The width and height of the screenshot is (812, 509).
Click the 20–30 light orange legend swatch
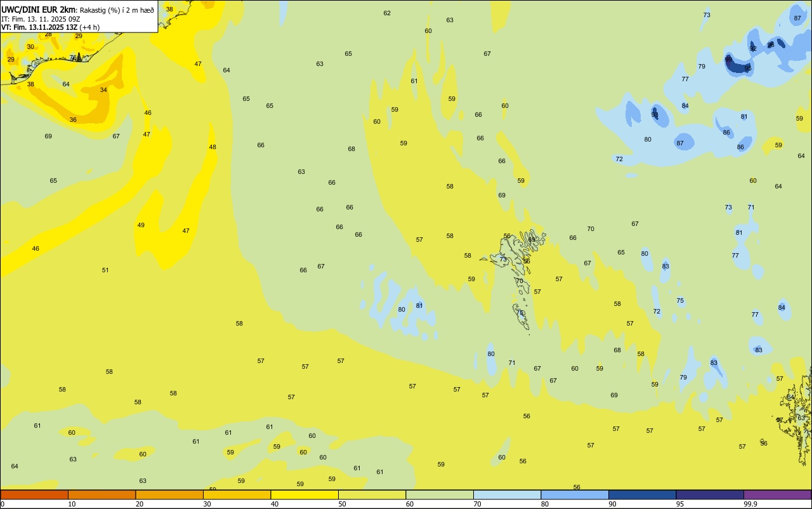(169, 494)
